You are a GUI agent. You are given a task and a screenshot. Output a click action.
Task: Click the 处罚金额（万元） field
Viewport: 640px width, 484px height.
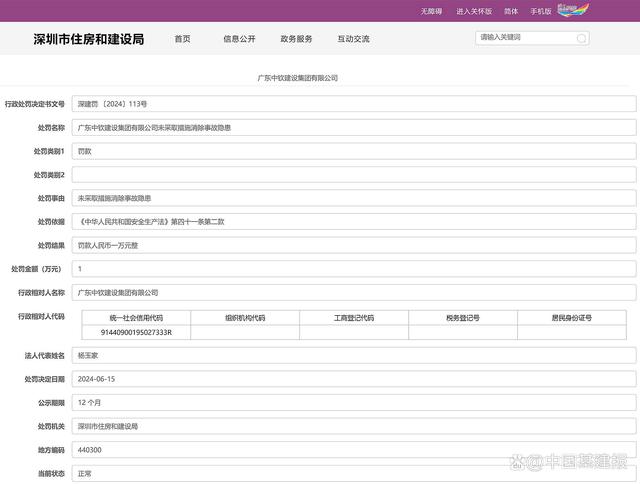[354, 269]
